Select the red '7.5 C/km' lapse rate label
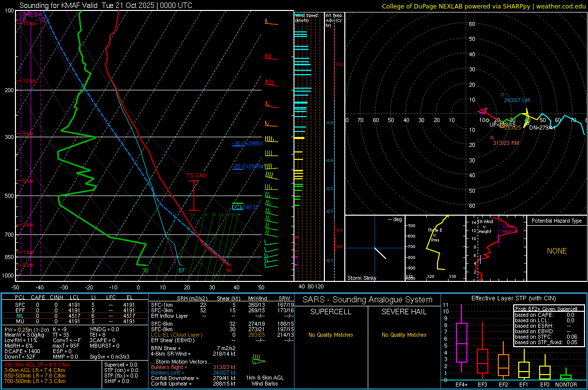The image size is (588, 390). tap(196, 175)
